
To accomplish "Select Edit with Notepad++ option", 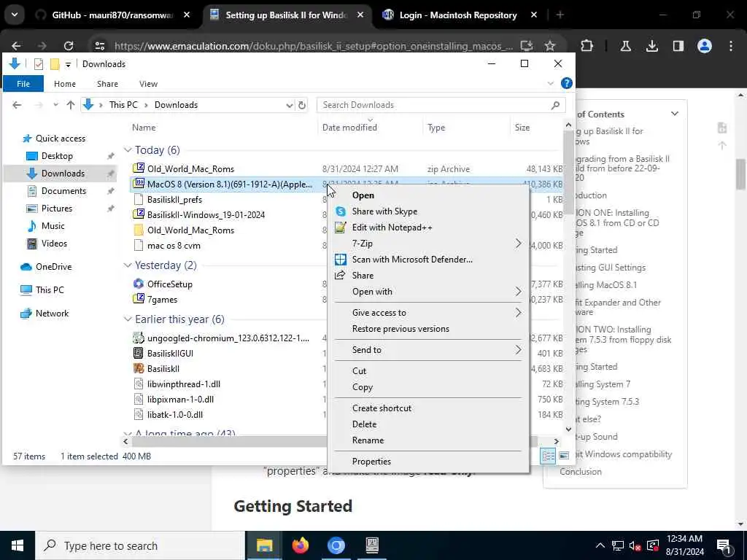I will (392, 227).
